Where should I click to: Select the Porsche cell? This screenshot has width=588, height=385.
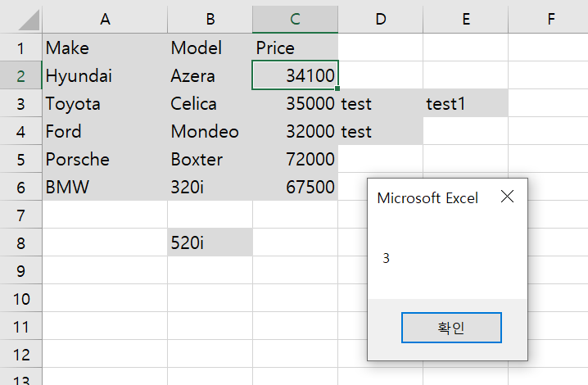(105, 159)
